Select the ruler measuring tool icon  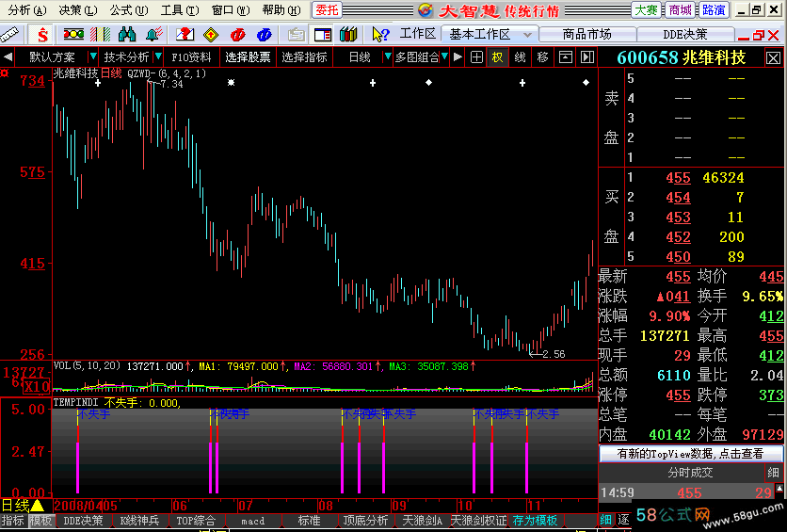point(10,35)
